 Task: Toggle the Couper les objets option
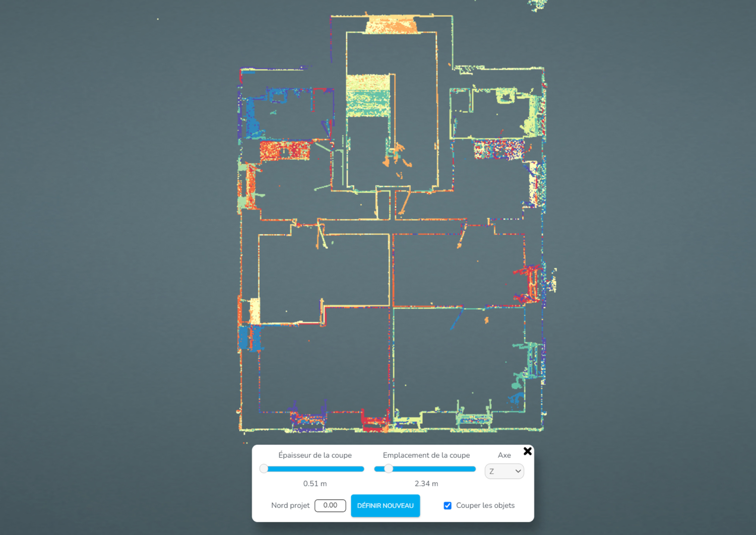pyautogui.click(x=448, y=505)
